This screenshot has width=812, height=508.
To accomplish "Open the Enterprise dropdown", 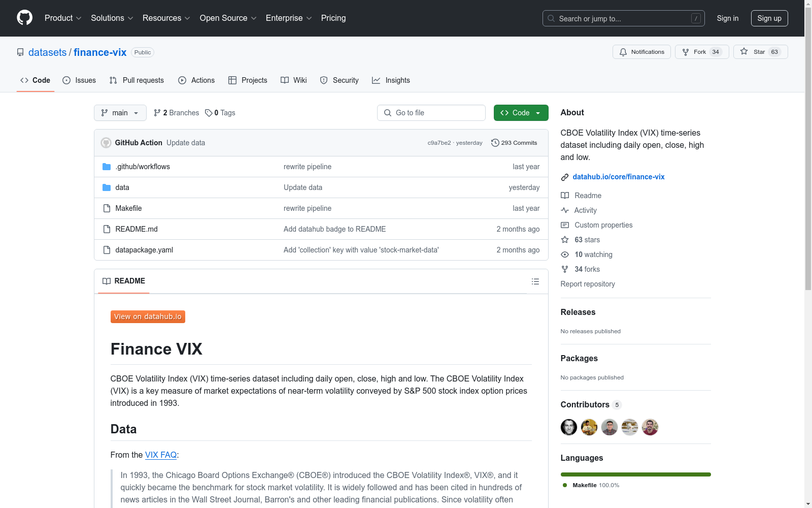I will pyautogui.click(x=289, y=18).
